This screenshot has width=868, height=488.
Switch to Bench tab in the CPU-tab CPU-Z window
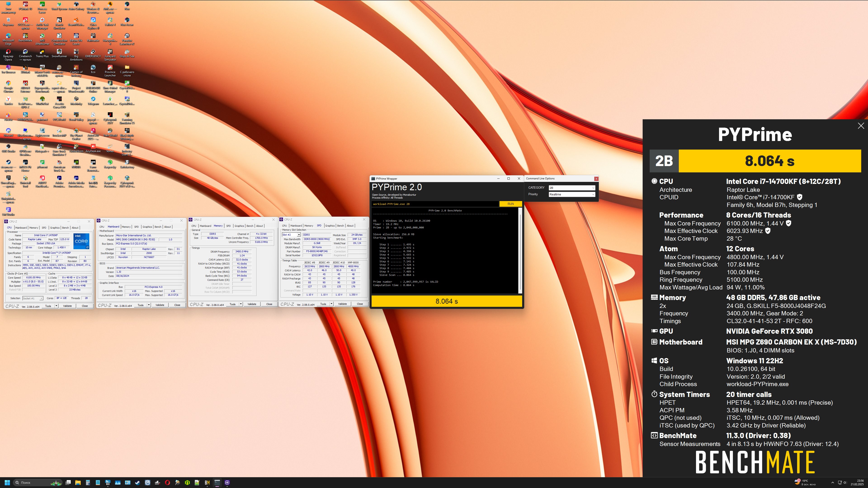coord(65,228)
